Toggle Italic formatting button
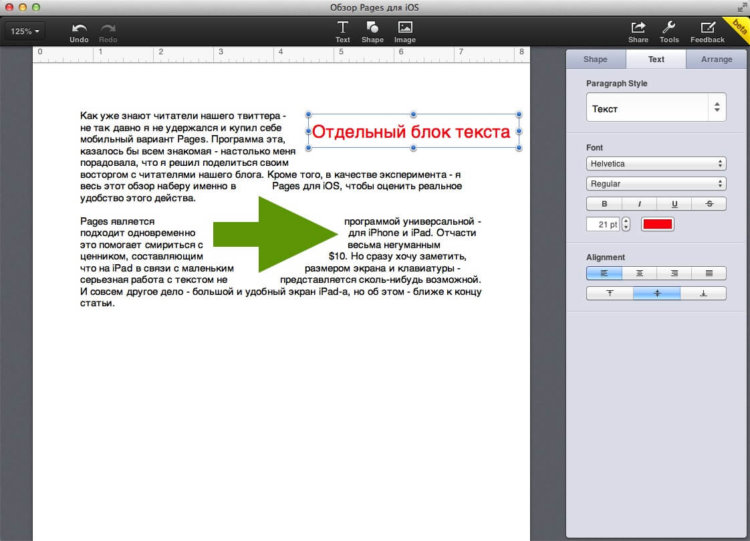Image resolution: width=750 pixels, height=541 pixels. (640, 204)
